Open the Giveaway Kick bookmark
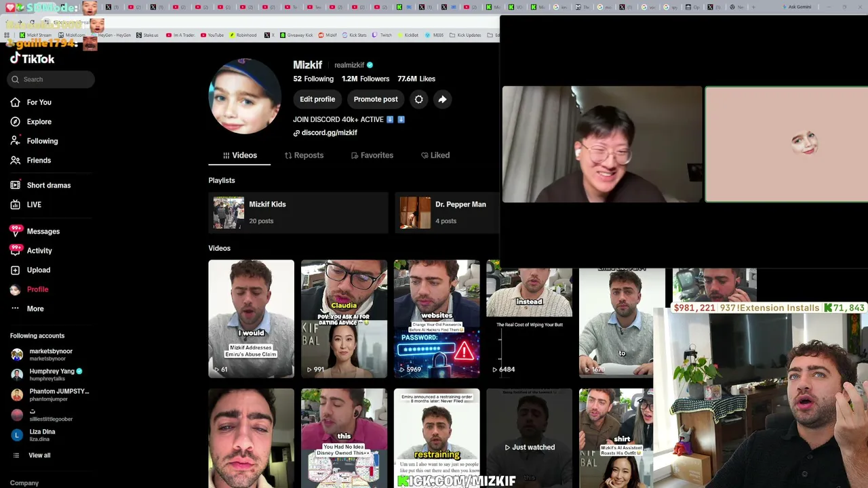The height and width of the screenshot is (488, 868). click(x=297, y=35)
